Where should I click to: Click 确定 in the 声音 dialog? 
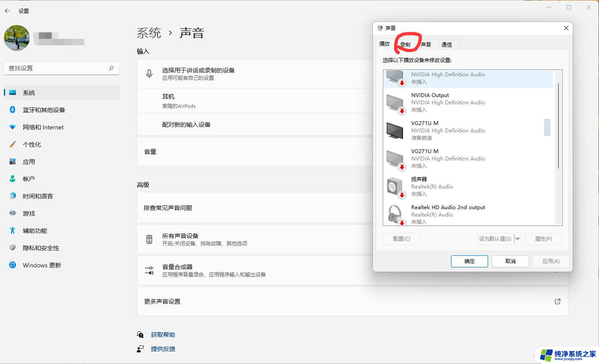[470, 261]
